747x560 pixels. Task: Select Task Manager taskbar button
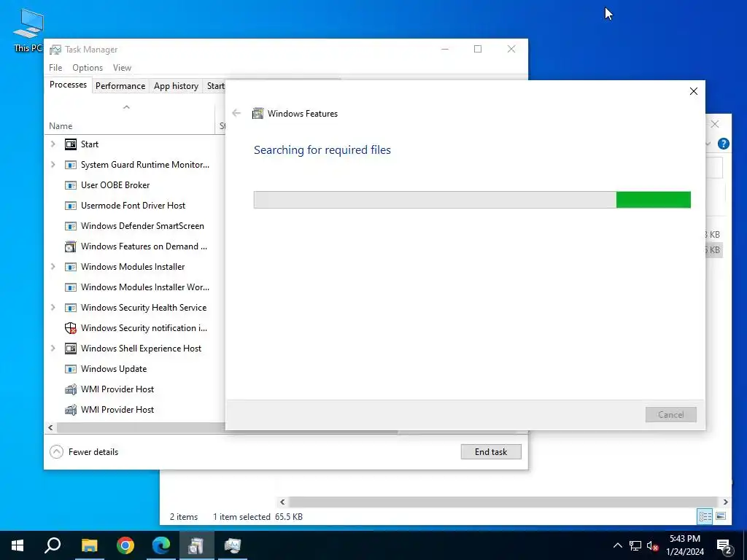pyautogui.click(x=233, y=545)
